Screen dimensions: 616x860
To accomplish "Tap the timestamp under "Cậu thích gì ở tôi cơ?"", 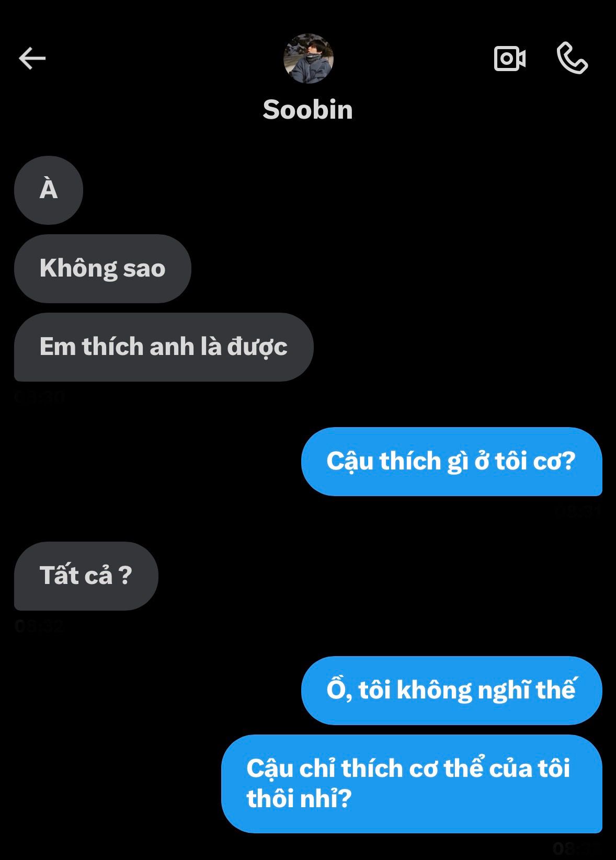I will (x=577, y=511).
